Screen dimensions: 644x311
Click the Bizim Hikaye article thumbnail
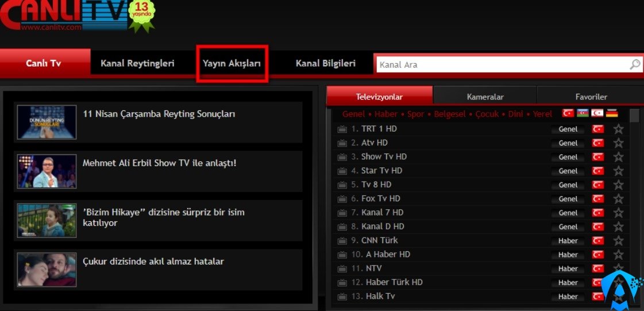pos(47,221)
